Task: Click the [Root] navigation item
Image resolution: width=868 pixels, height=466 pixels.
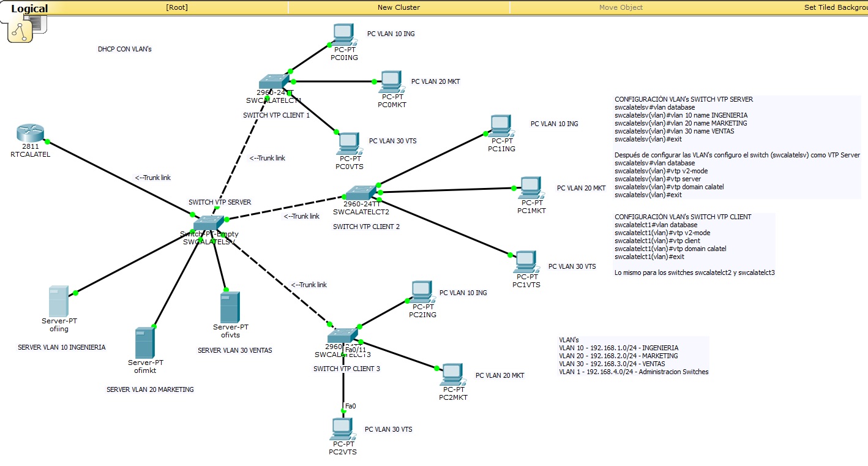Action: click(176, 8)
